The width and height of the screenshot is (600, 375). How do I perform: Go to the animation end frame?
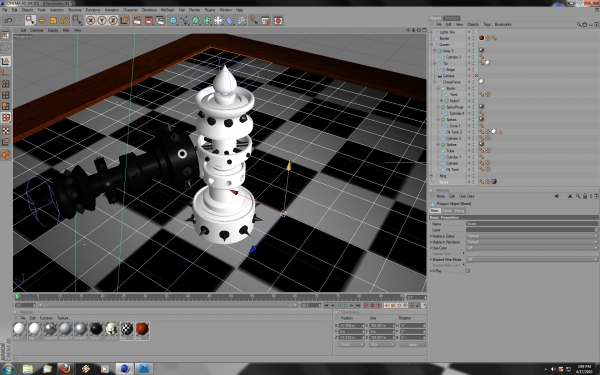(358, 305)
